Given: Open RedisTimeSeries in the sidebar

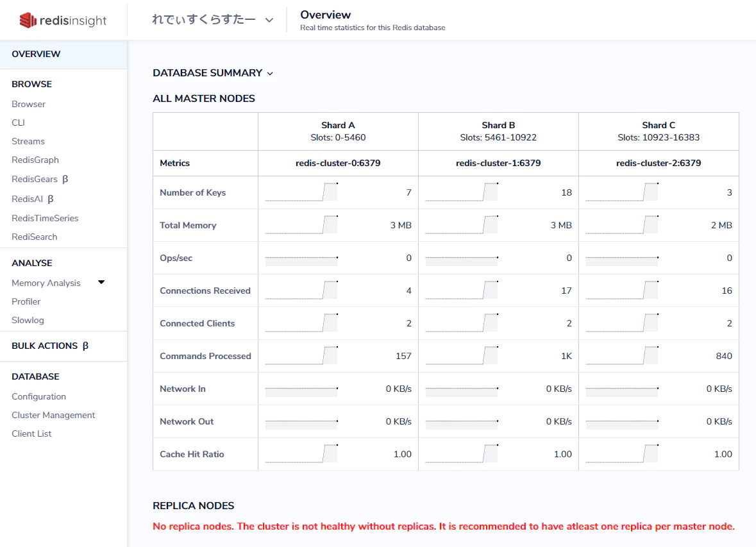Looking at the screenshot, I should (45, 218).
